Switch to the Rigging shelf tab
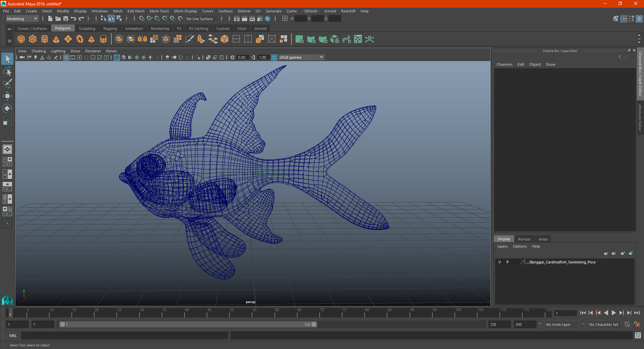The height and width of the screenshot is (349, 644). pos(110,29)
